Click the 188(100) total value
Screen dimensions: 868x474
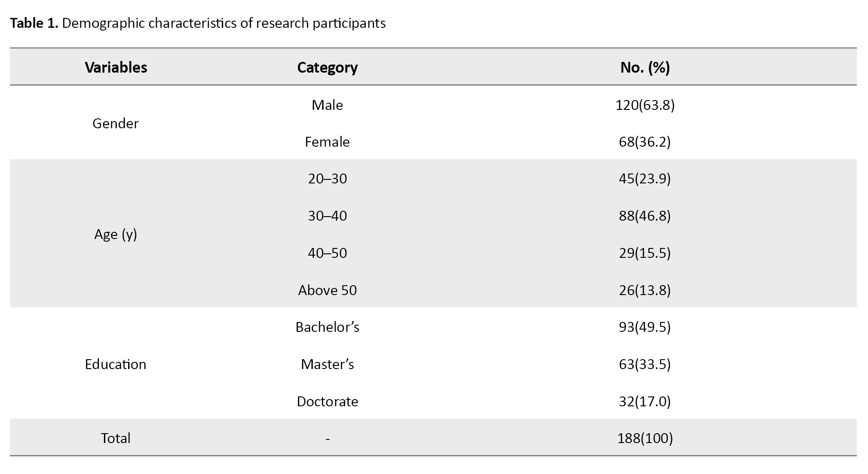(x=645, y=438)
